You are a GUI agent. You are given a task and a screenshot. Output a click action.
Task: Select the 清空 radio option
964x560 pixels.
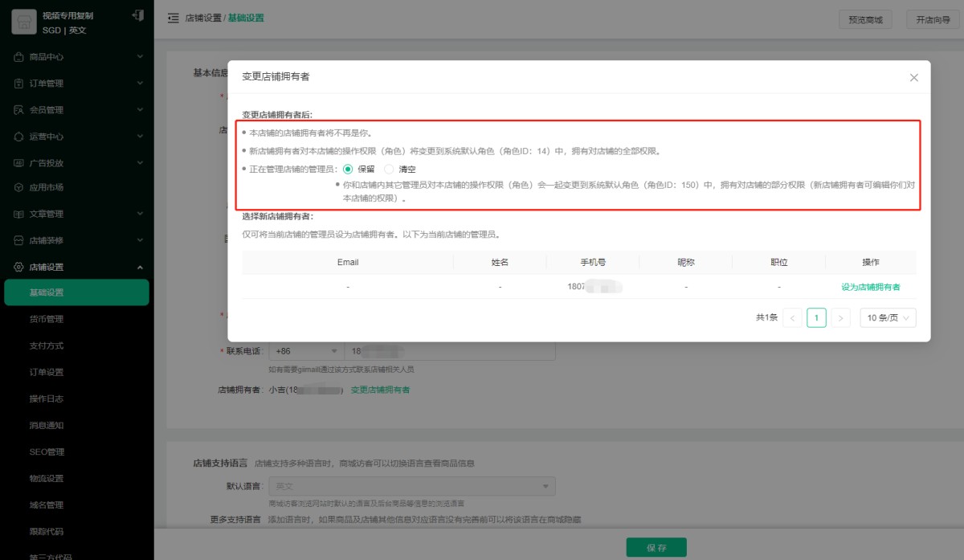(390, 170)
